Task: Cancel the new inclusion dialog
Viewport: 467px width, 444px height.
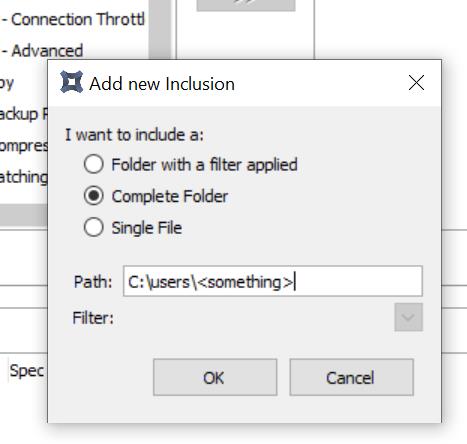Action: [351, 377]
